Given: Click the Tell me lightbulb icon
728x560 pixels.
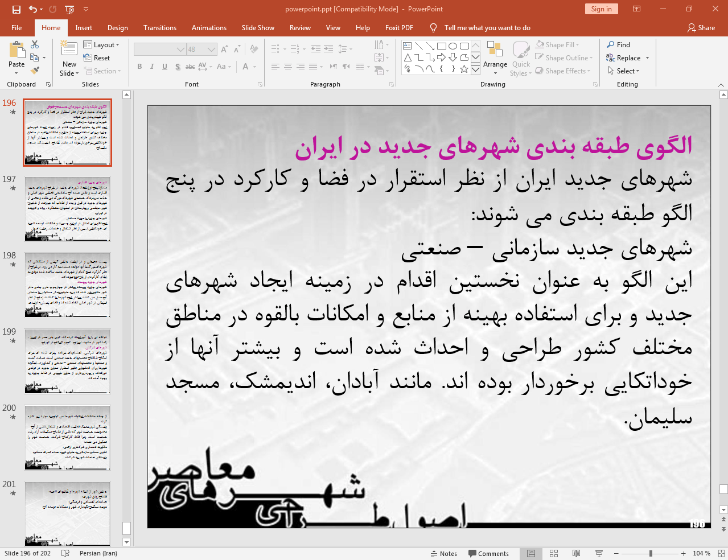Looking at the screenshot, I should click(x=434, y=27).
